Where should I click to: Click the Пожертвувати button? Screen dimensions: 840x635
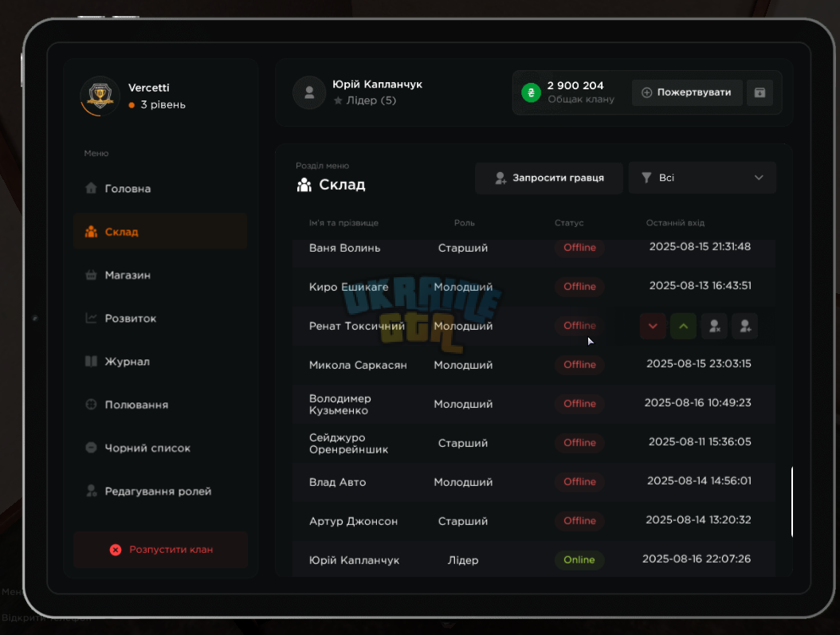coord(687,92)
